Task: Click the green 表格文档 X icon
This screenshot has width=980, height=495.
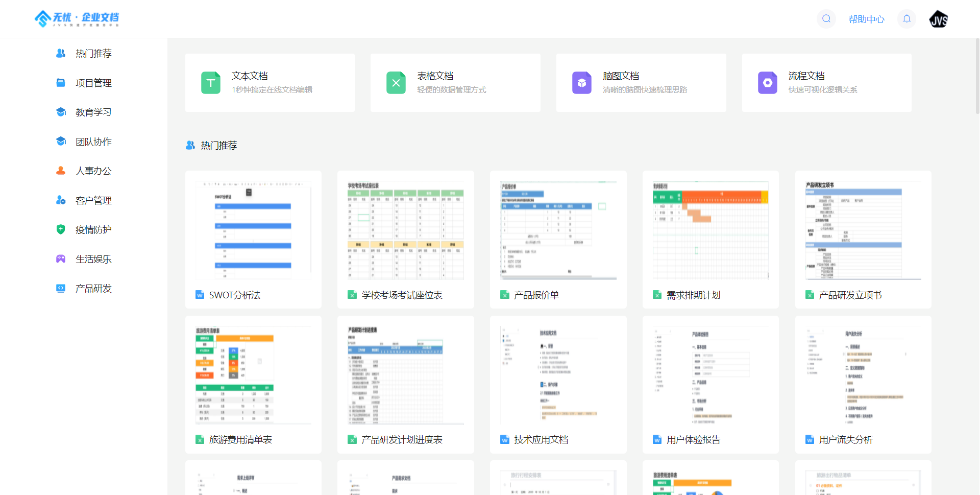Action: 396,83
